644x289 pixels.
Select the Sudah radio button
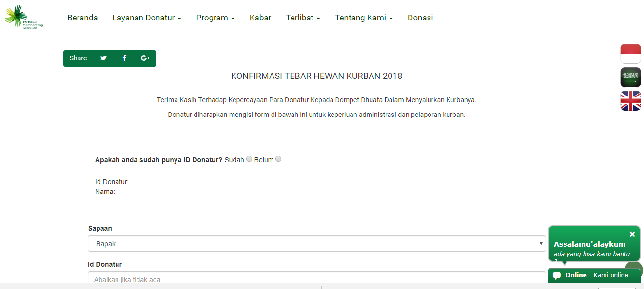[249, 159]
